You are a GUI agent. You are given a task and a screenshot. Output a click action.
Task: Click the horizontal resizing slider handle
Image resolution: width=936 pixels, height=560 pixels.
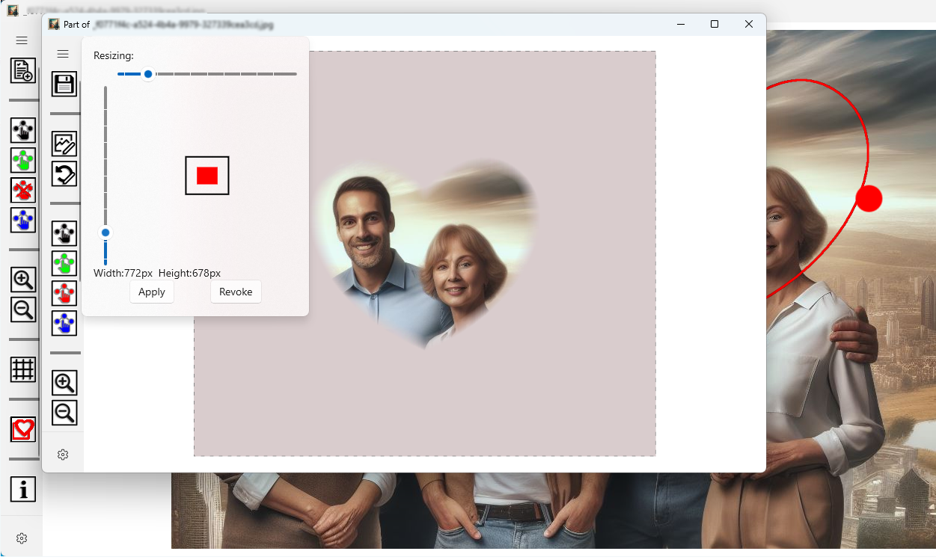(x=148, y=74)
